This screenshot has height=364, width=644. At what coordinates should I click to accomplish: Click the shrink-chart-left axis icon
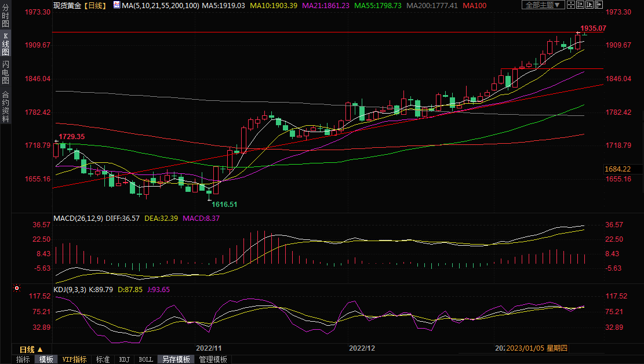pos(581,5)
